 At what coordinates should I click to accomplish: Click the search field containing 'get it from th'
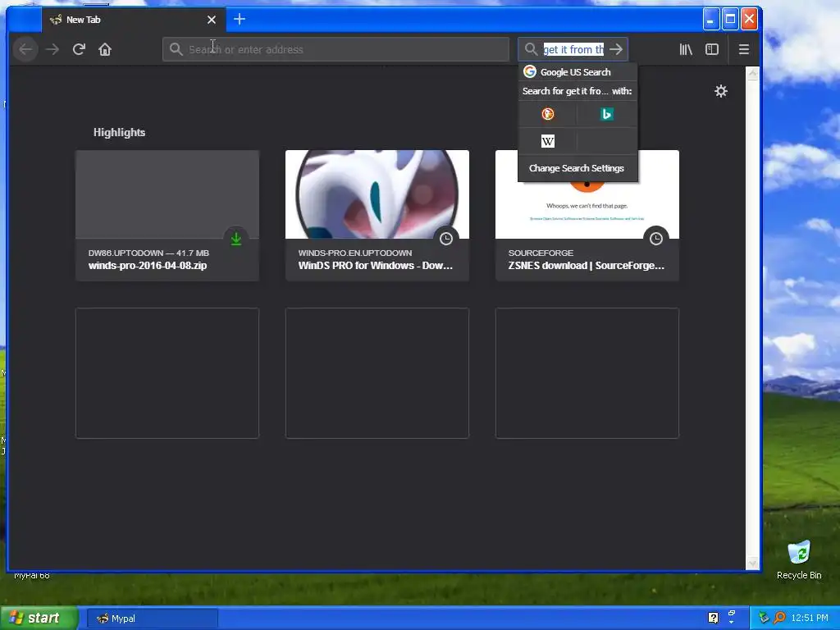573,49
